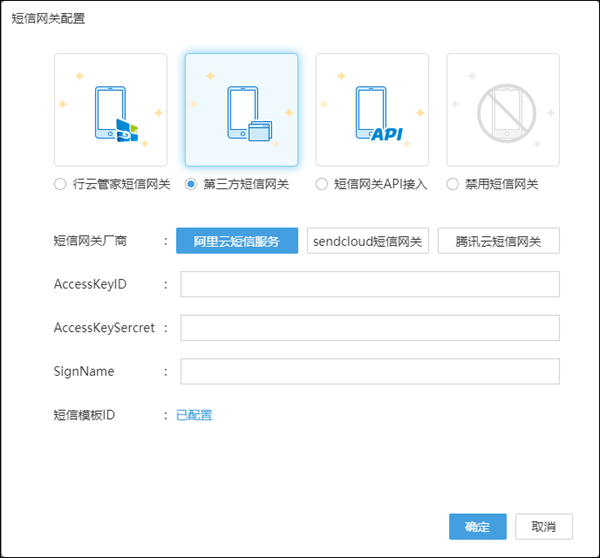Pick the 腾讯云短信网关 vendor tab
The width and height of the screenshot is (600, 558).
[x=498, y=241]
